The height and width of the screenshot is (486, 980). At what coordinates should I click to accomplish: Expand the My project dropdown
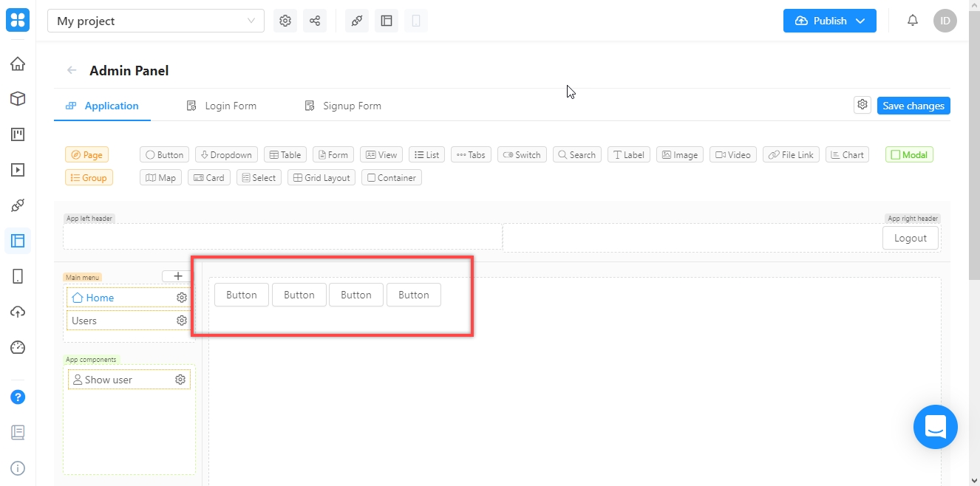pyautogui.click(x=156, y=21)
